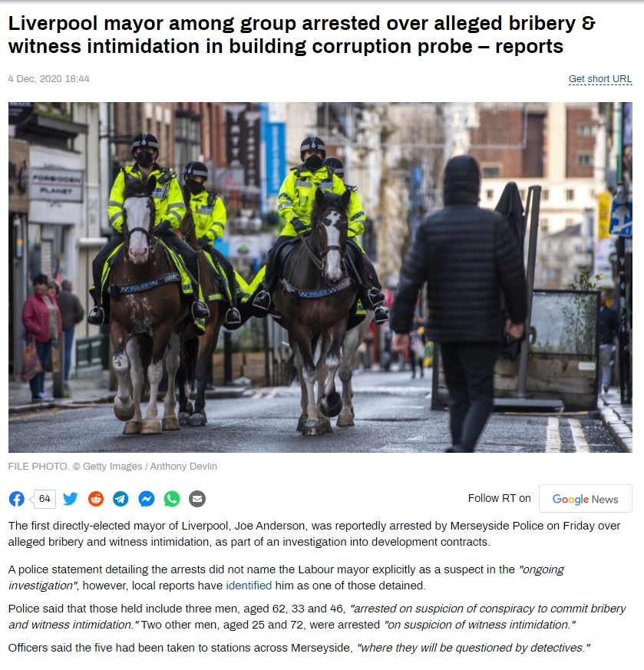Click the first paragraph mentioning Joe Anderson

314,533
